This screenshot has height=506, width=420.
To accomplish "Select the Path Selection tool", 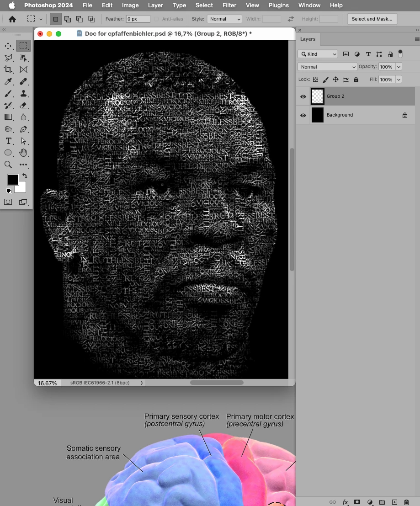I will pos(23,141).
